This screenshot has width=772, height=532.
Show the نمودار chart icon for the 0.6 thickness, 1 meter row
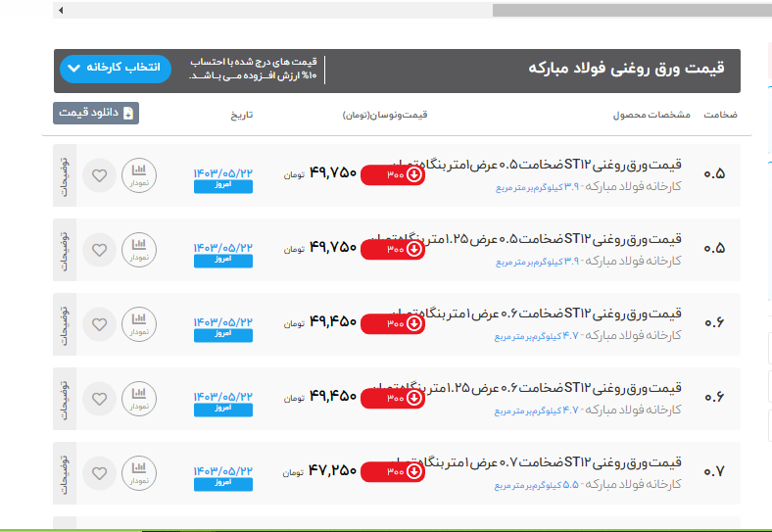[x=139, y=324]
